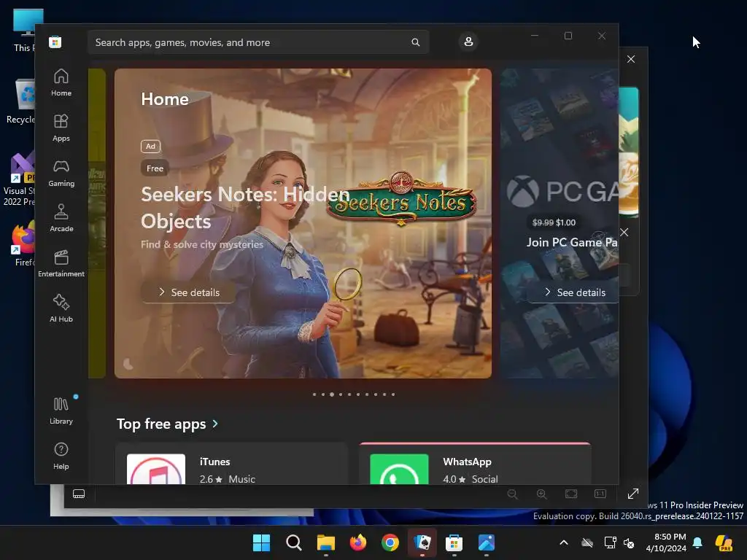Open Photos app from the taskbar
Viewport: 747px width, 560px height.
487,542
